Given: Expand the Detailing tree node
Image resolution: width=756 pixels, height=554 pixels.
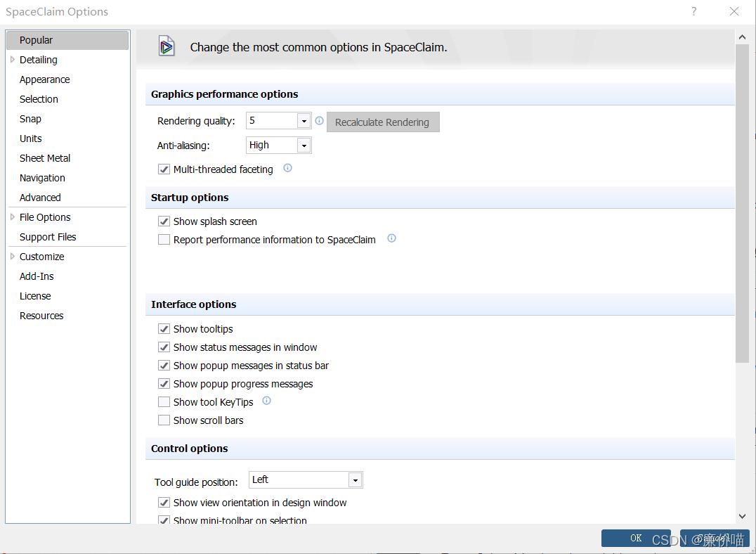Looking at the screenshot, I should click(x=13, y=59).
